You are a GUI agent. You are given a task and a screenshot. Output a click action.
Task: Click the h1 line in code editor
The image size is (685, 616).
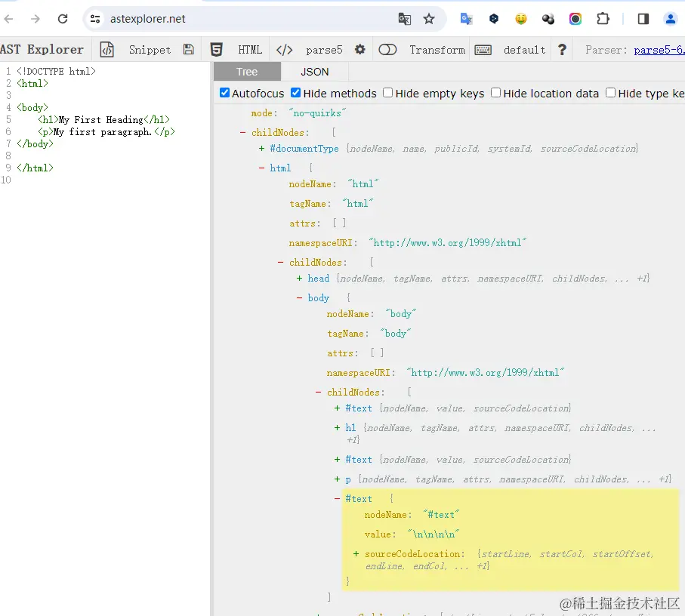tap(103, 119)
